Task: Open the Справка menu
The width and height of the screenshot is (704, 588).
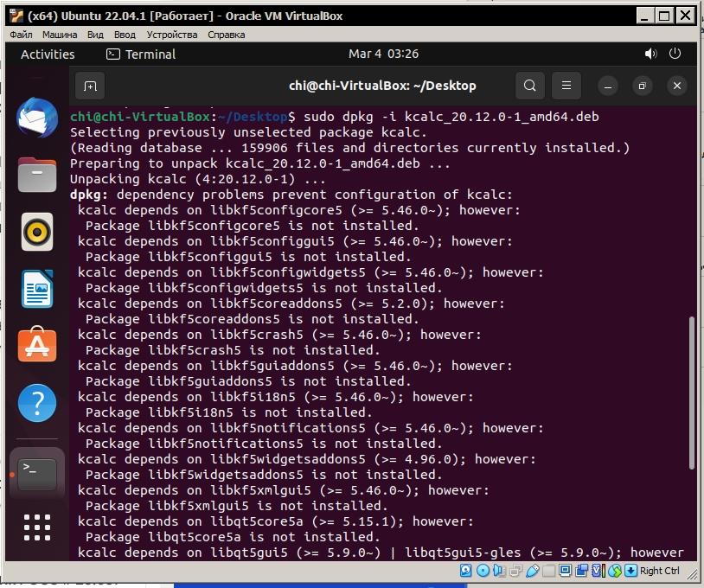Action: click(x=227, y=35)
